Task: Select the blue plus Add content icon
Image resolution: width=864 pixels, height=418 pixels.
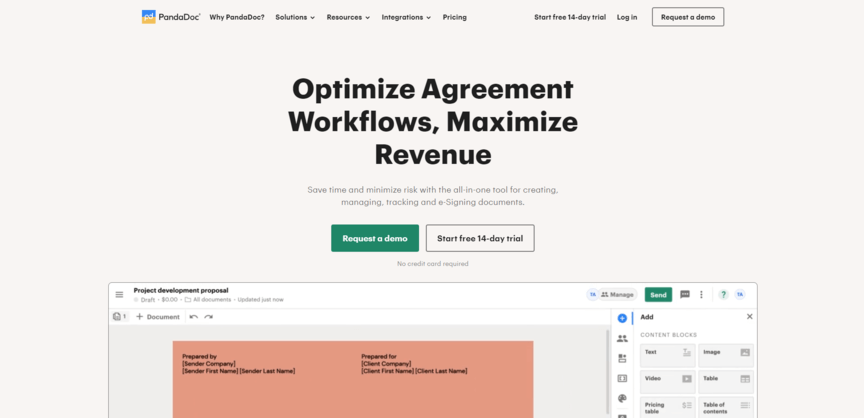Action: pos(622,318)
